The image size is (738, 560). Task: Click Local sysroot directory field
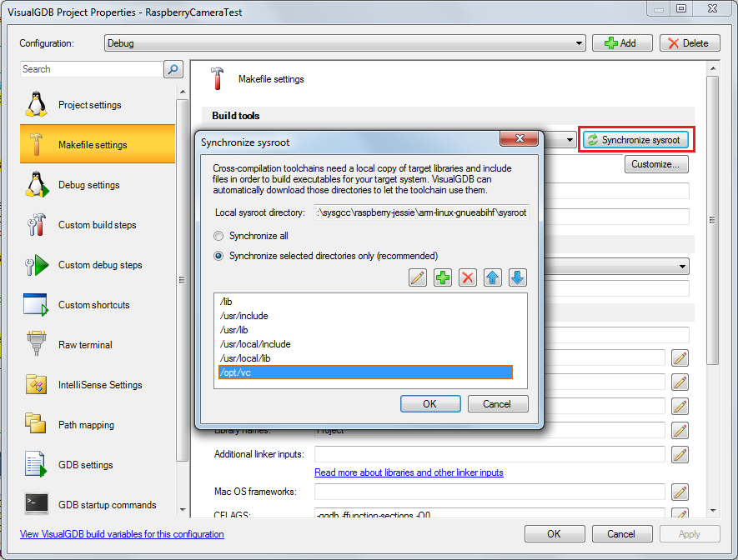pyautogui.click(x=421, y=212)
